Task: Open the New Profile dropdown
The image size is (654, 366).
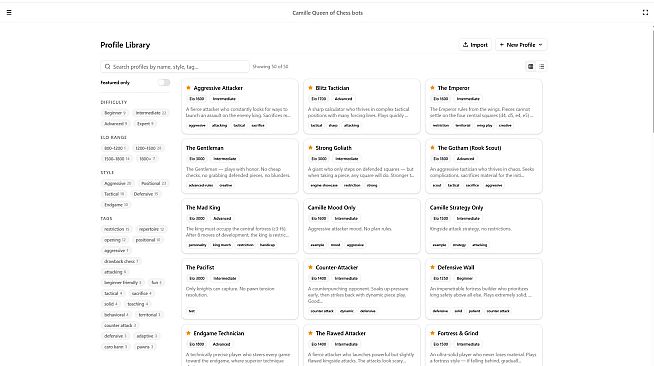Action: tap(521, 45)
